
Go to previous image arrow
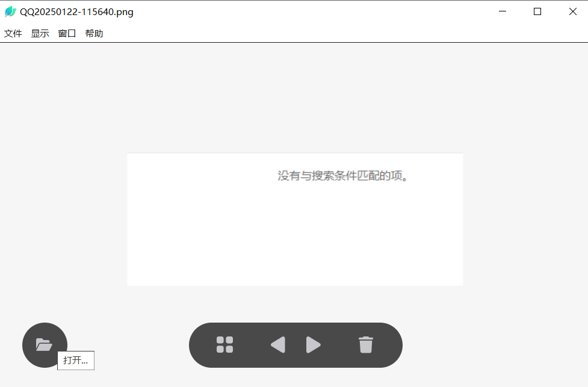point(278,345)
